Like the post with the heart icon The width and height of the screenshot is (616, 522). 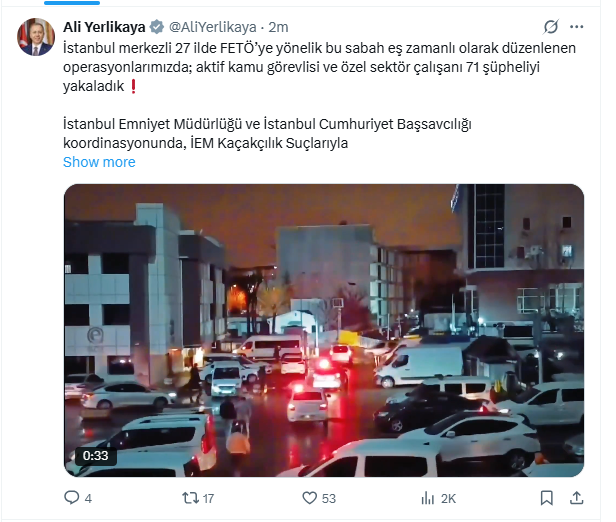pyautogui.click(x=309, y=498)
